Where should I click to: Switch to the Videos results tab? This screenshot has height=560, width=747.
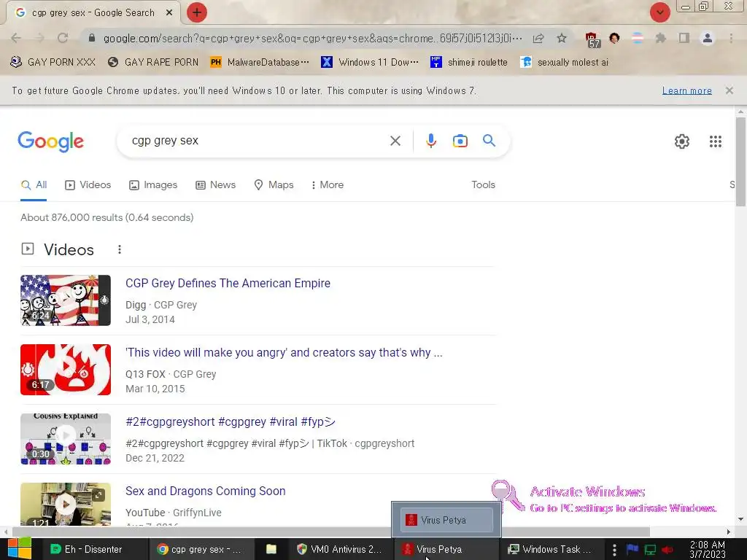[88, 184]
